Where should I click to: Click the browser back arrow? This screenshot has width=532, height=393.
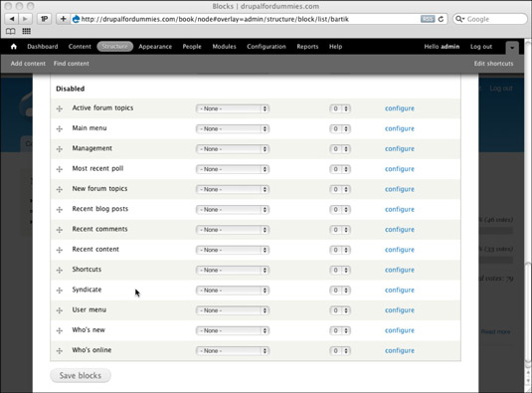(12, 19)
